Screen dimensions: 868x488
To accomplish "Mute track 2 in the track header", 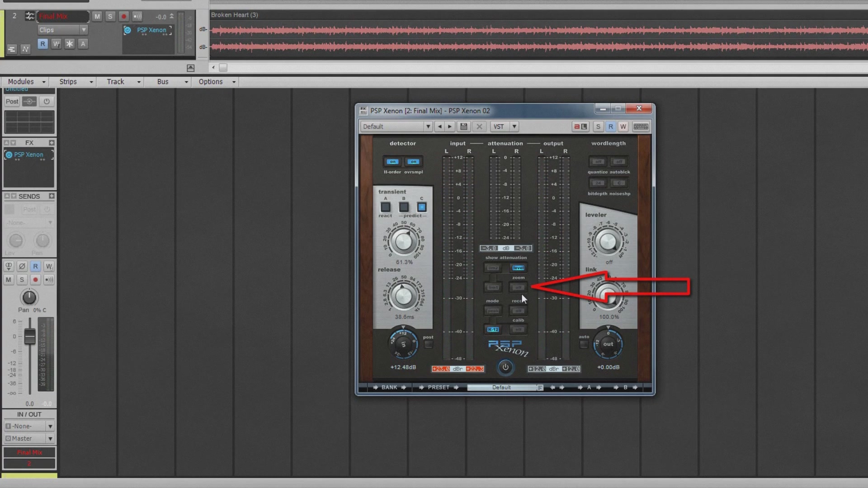I will tap(97, 16).
